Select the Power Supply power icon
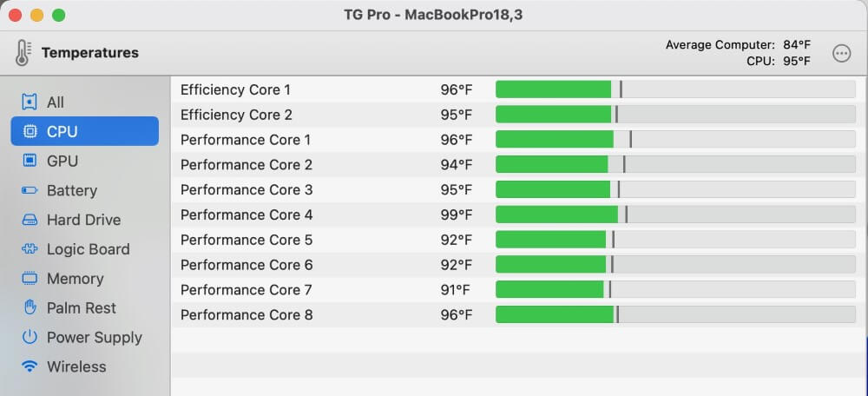 click(30, 337)
